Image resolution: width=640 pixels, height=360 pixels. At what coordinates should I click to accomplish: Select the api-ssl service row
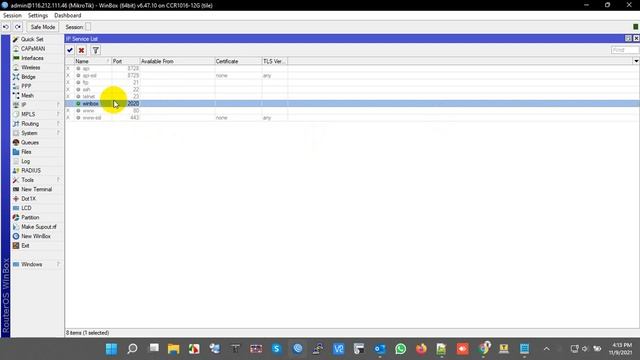click(352, 76)
